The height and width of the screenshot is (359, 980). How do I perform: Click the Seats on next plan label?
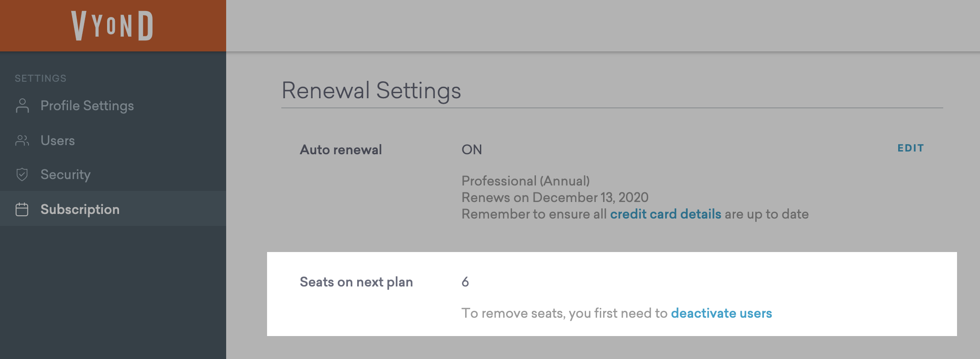click(x=356, y=282)
